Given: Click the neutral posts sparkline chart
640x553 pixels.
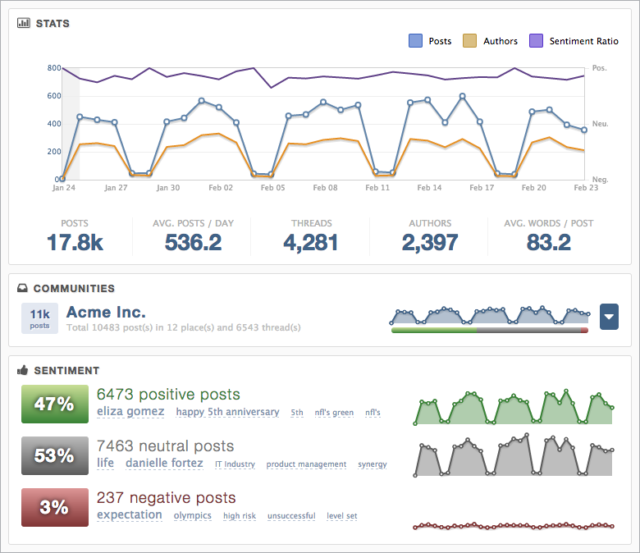Looking at the screenshot, I should click(x=514, y=457).
